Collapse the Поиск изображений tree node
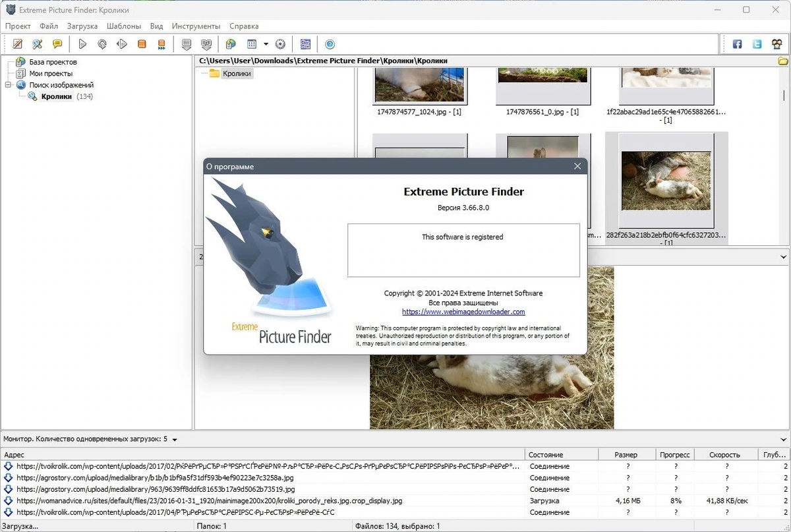The width and height of the screenshot is (791, 532). [x=9, y=85]
